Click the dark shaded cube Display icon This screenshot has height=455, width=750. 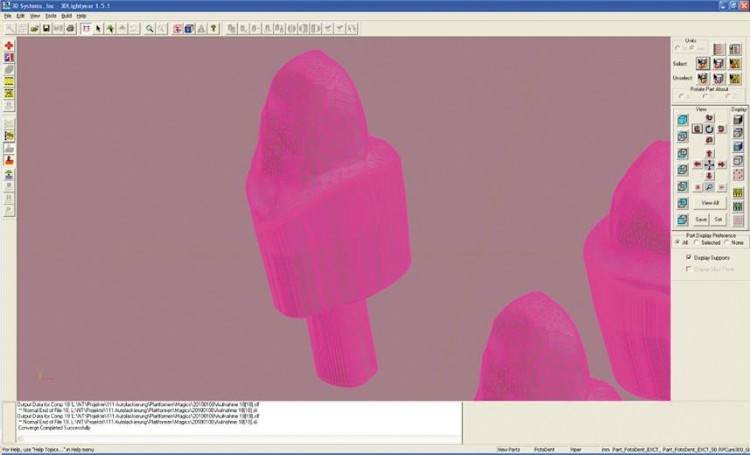point(738,120)
